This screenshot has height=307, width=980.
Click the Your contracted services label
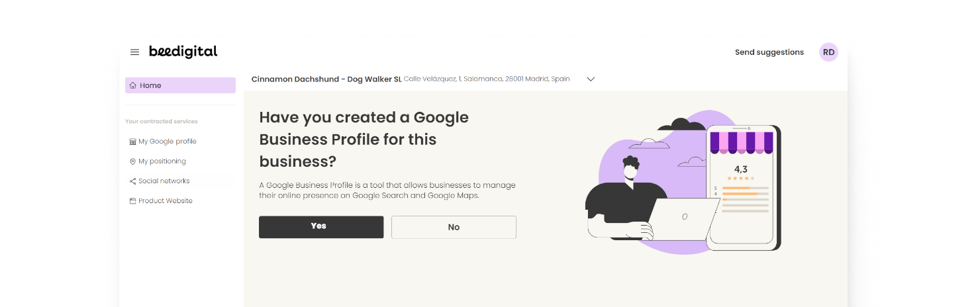click(162, 122)
